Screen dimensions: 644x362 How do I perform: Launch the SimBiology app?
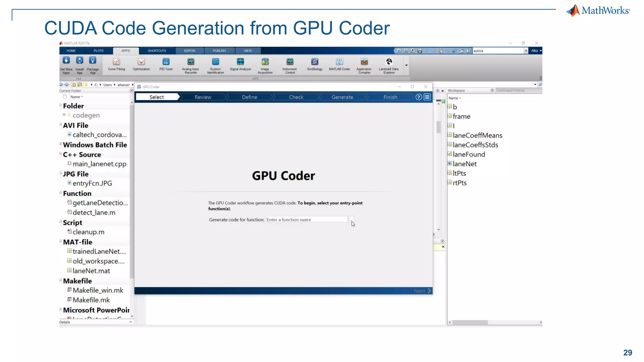(314, 65)
